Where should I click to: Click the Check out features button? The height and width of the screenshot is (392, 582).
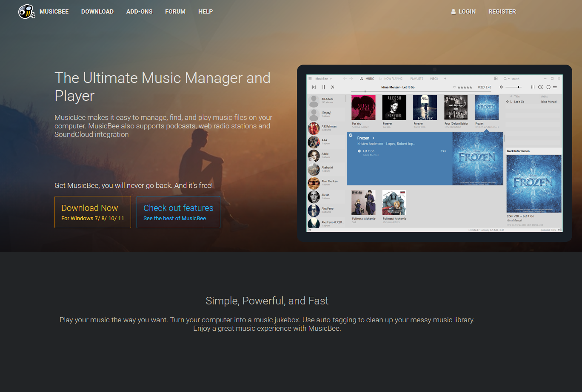click(x=178, y=212)
